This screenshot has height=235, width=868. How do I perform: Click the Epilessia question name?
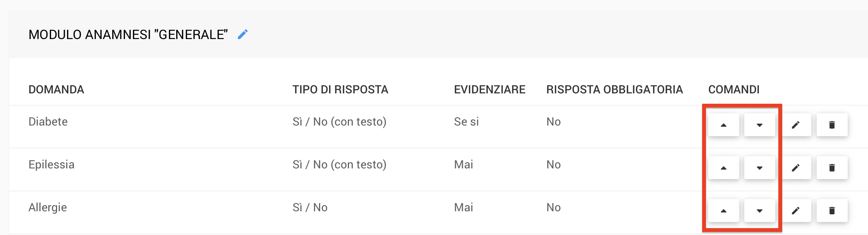pyautogui.click(x=52, y=165)
